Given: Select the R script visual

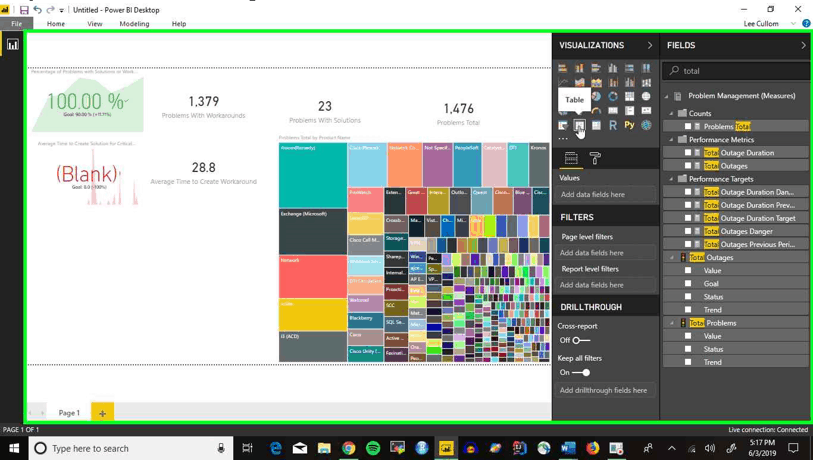Looking at the screenshot, I should pos(613,125).
